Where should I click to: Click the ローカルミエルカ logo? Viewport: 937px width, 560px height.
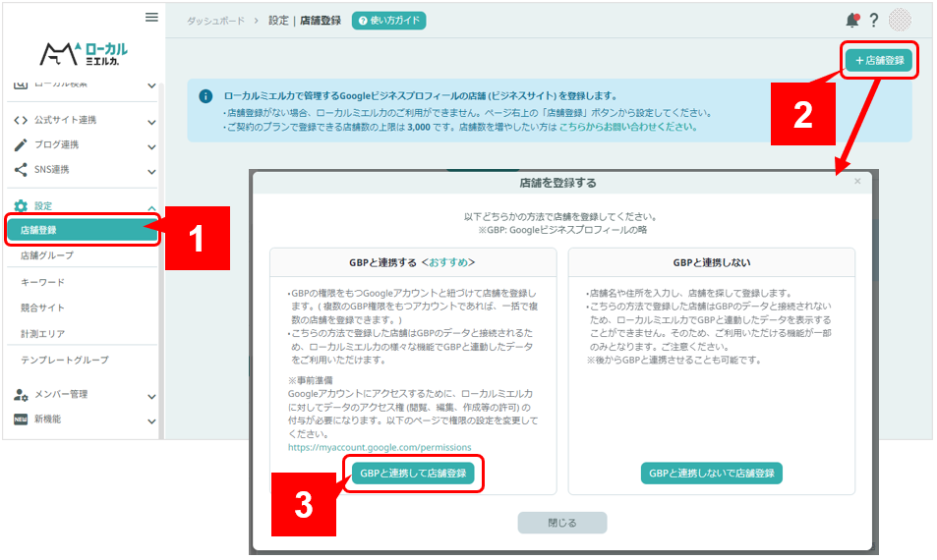coord(84,53)
